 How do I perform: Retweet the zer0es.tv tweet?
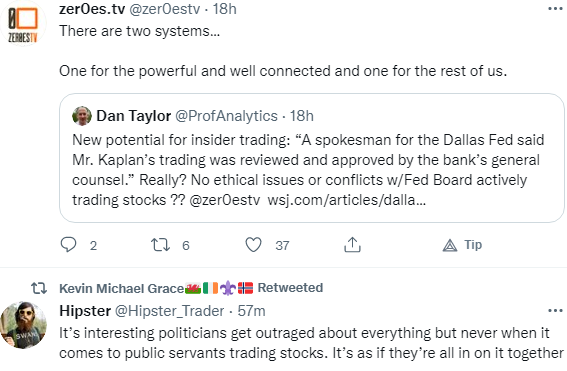(x=161, y=245)
